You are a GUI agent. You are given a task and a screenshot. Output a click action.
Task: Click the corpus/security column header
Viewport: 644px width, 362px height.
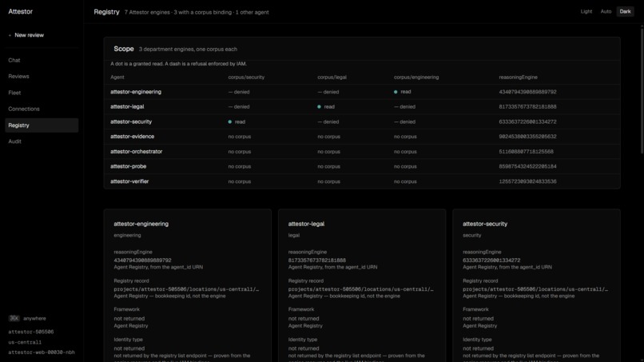pyautogui.click(x=246, y=78)
